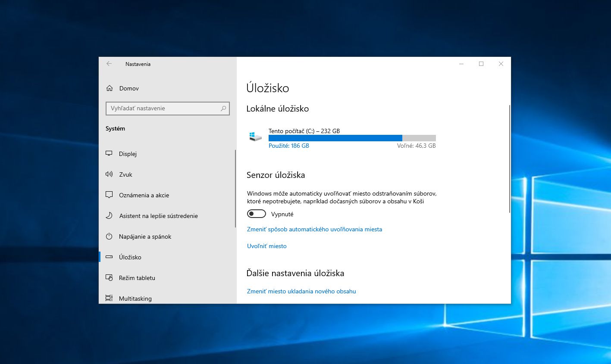Click the Voľné: 46,3 GB text

click(417, 146)
